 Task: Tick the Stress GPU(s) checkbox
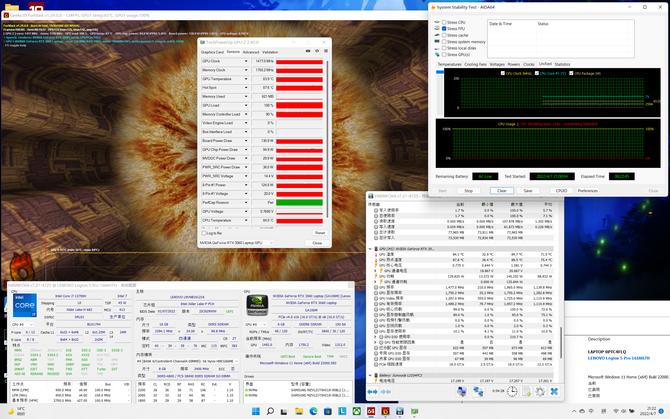pyautogui.click(x=445, y=54)
